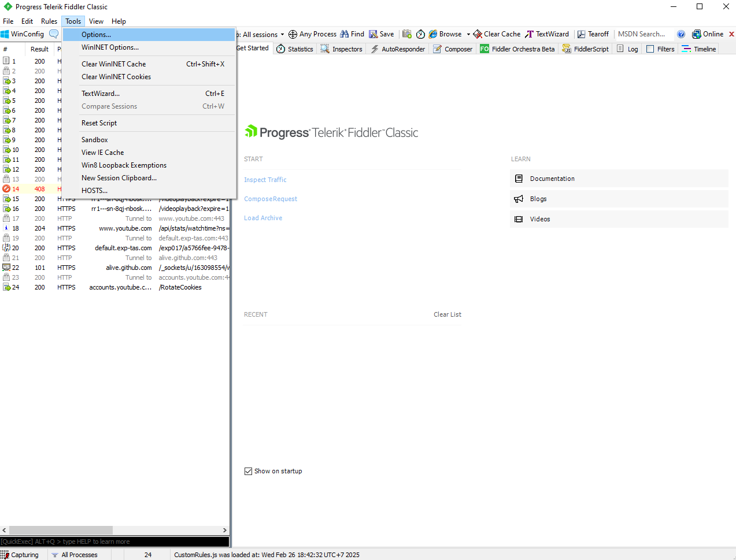The height and width of the screenshot is (560, 736).
Task: Select TextWizard... in the Tools menu
Action: pyautogui.click(x=149, y=94)
